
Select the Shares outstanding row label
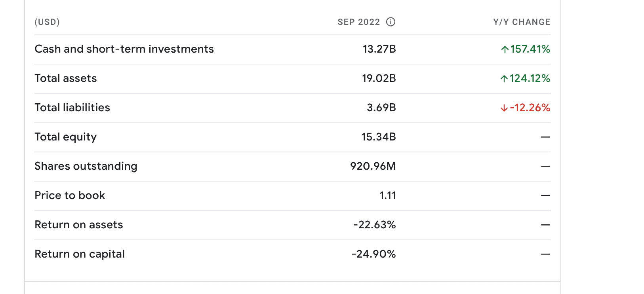[x=86, y=166]
